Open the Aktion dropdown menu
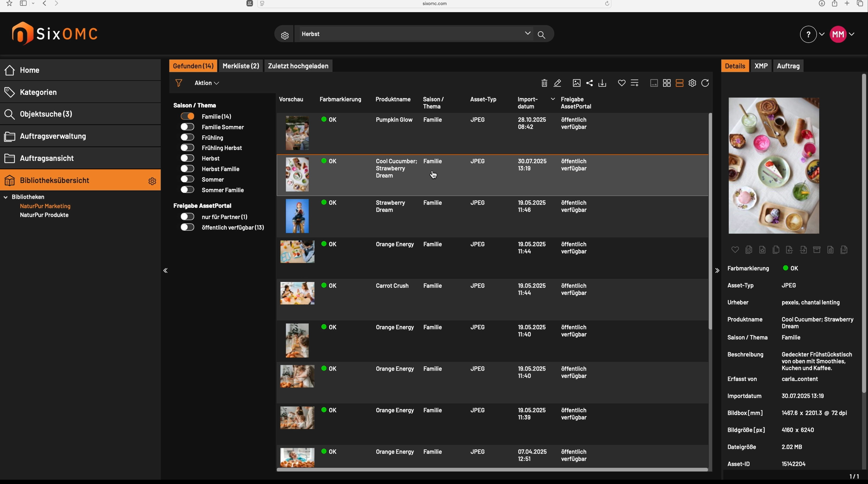 [207, 83]
